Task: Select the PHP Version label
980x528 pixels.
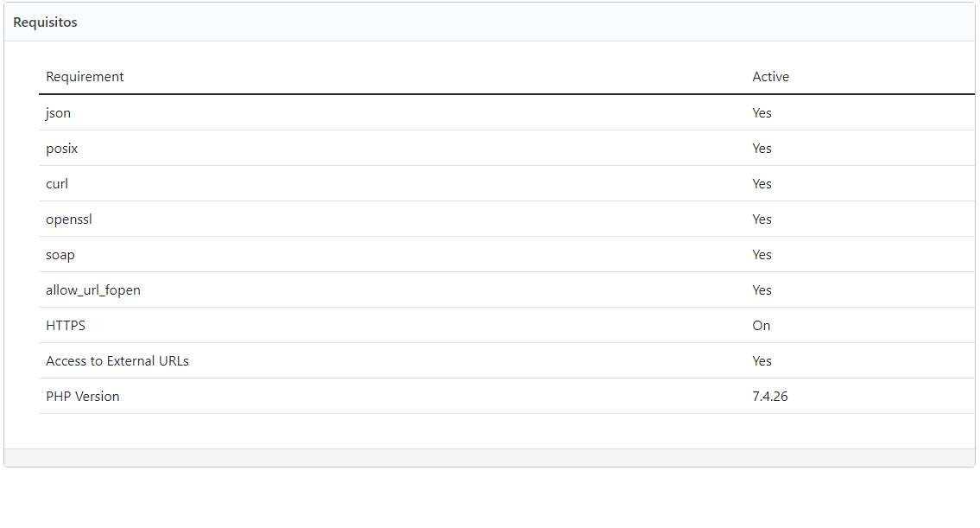Action: [83, 397]
